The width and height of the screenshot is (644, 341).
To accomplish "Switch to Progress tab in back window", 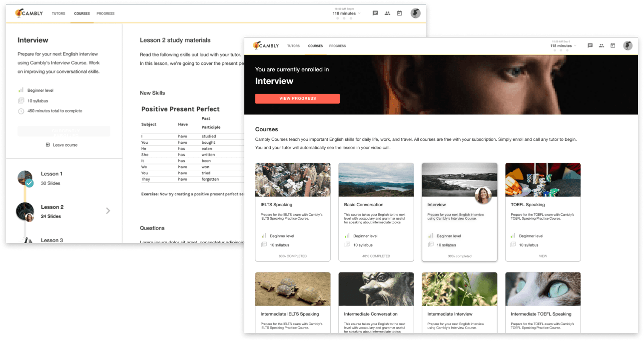I will (x=105, y=13).
